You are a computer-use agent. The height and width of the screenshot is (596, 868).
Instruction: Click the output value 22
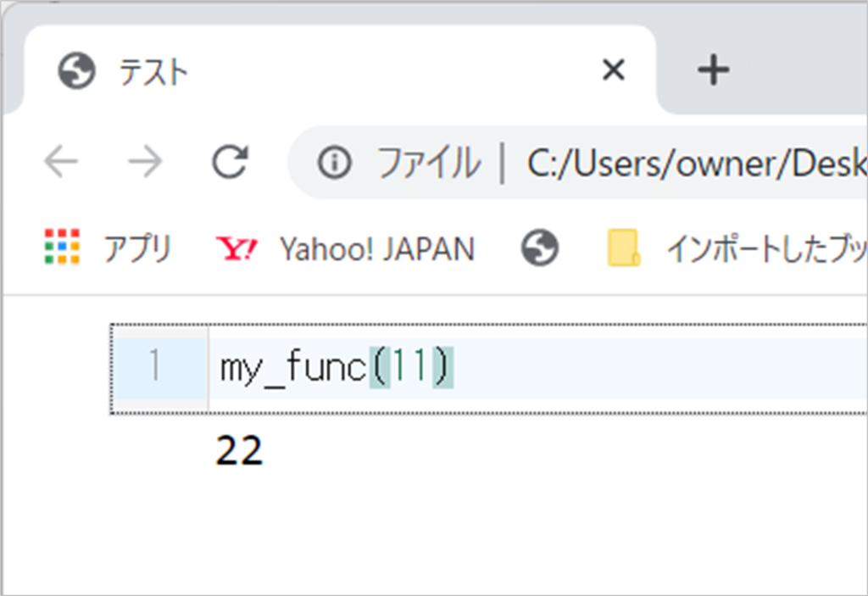[239, 452]
